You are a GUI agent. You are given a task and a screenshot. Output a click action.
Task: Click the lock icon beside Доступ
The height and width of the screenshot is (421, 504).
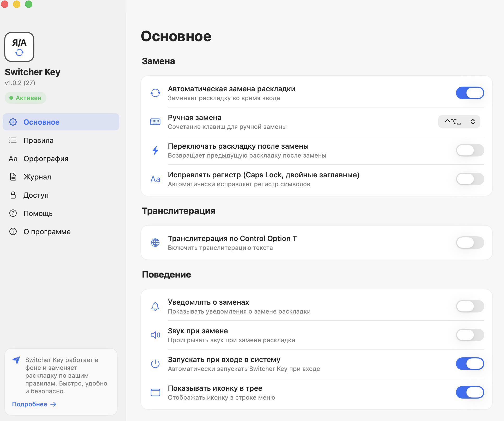coord(13,195)
